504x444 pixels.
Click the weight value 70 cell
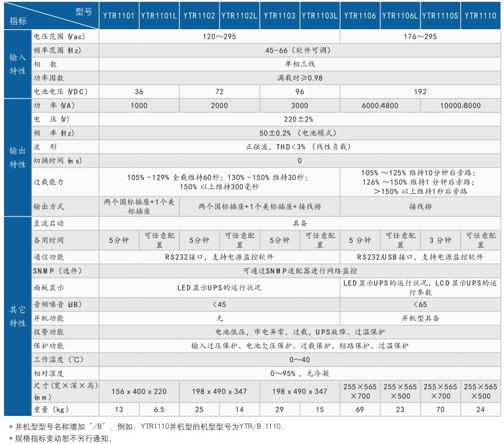(440, 410)
